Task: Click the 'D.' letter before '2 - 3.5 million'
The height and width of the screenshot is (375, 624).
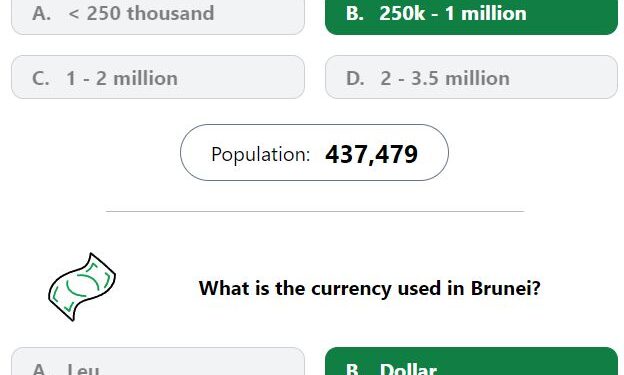Action: (355, 78)
